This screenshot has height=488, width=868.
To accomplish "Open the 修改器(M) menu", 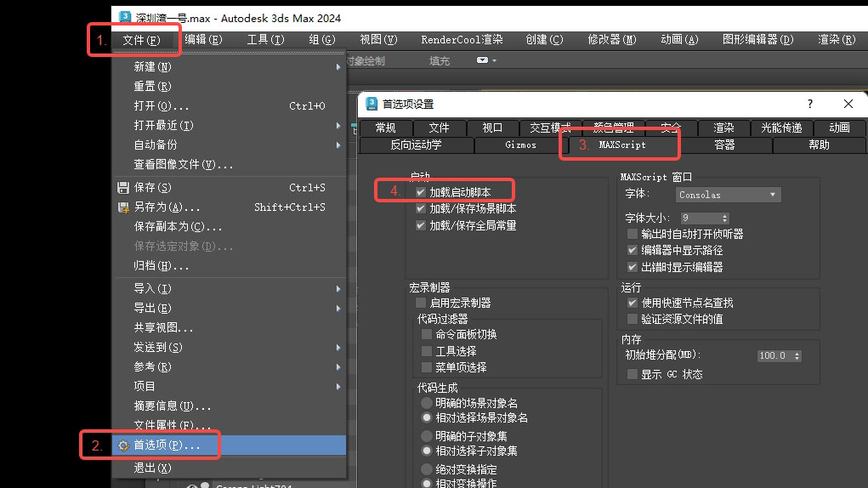I will tap(612, 40).
